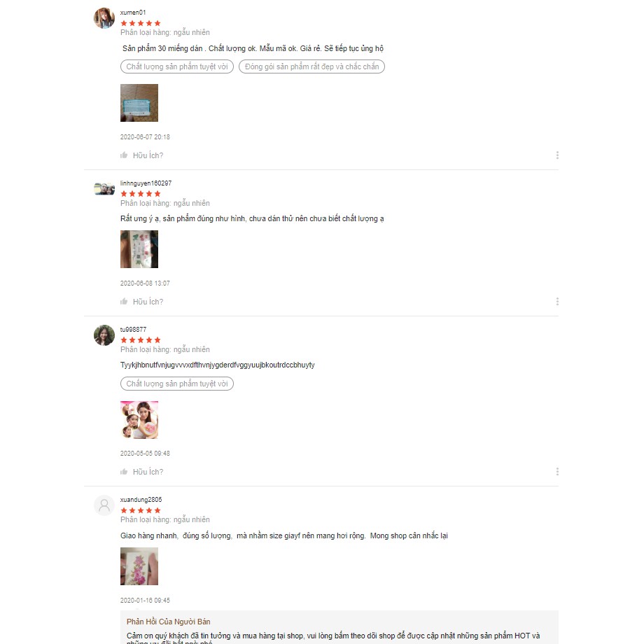Open xumen01's review photo thumbnail

(x=139, y=103)
